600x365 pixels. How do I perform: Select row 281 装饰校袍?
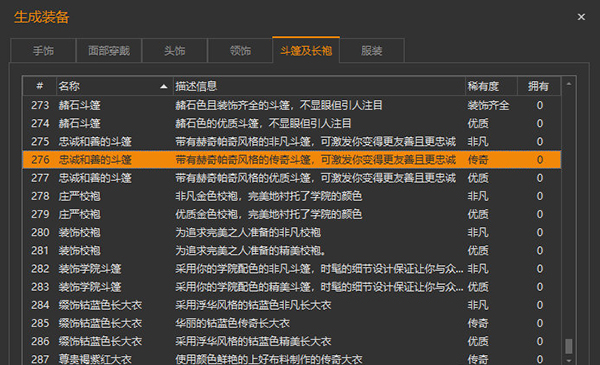click(x=292, y=251)
